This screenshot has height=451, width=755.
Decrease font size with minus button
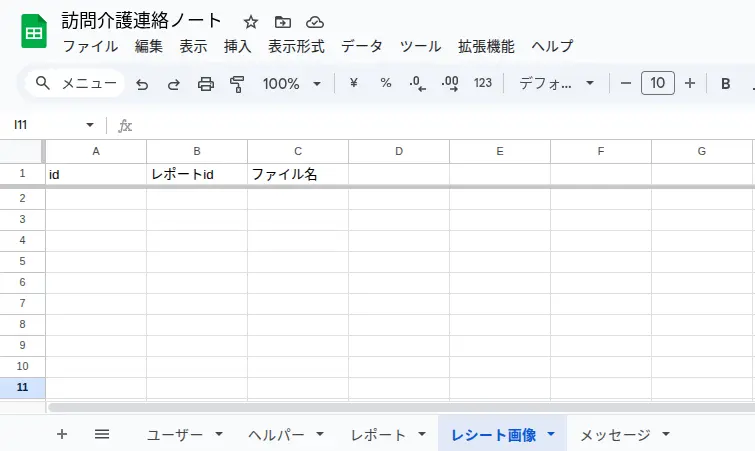(x=625, y=83)
